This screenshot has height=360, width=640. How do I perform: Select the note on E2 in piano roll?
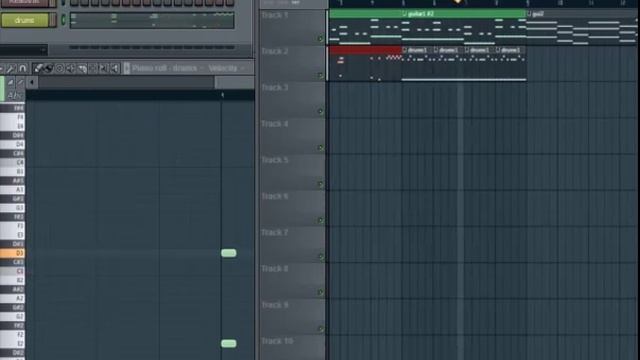[229, 344]
